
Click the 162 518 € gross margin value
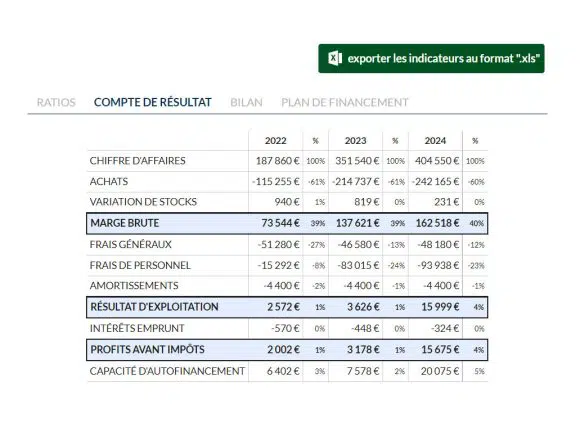pos(438,223)
